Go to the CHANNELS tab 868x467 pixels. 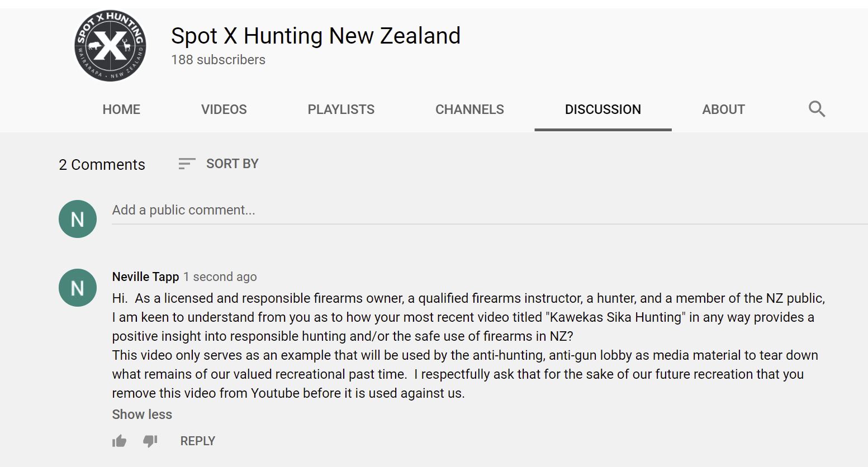469,109
